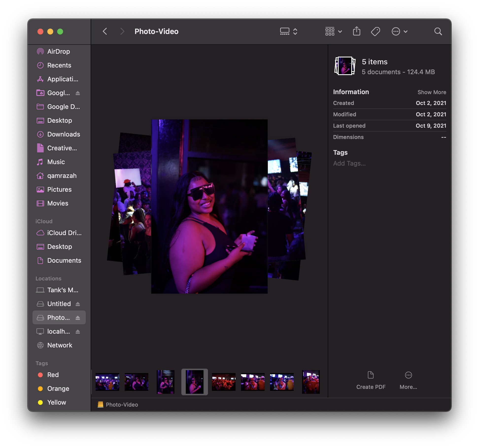This screenshot has height=448, width=479.
Task: Open the Action ellipsis dropdown menu
Action: tap(399, 31)
